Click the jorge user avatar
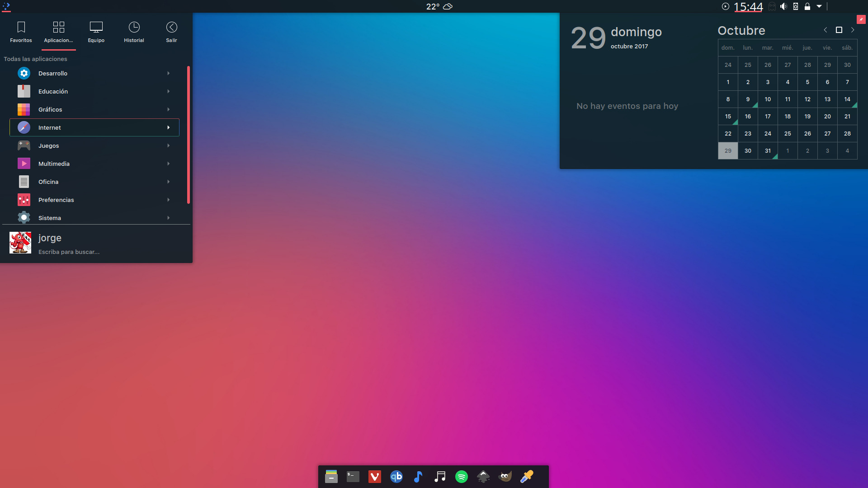The height and width of the screenshot is (488, 868). (x=20, y=243)
